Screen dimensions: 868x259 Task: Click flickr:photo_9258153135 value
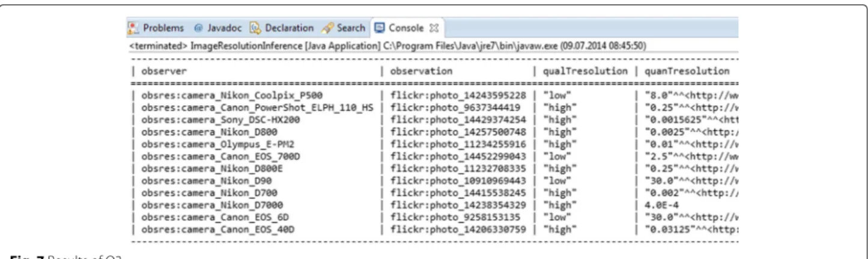pyautogui.click(x=456, y=217)
